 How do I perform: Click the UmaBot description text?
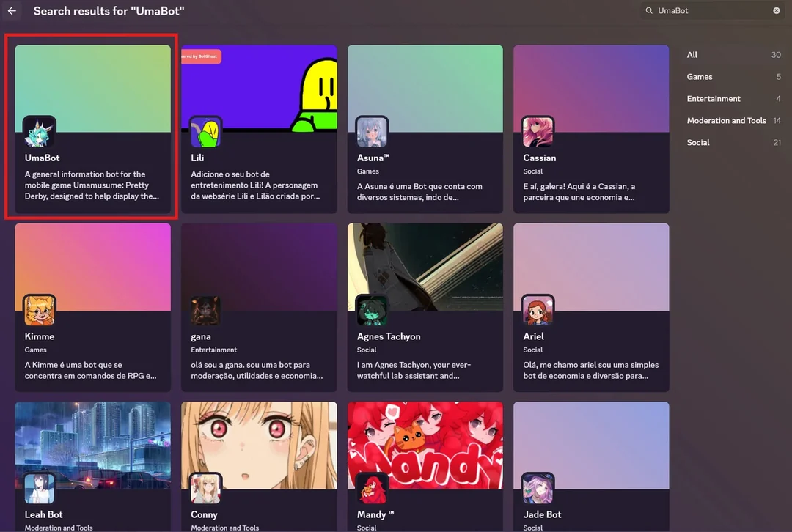coord(92,185)
